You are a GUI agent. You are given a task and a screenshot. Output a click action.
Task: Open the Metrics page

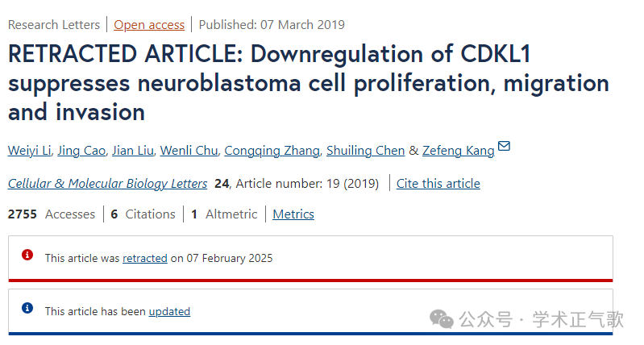(293, 214)
